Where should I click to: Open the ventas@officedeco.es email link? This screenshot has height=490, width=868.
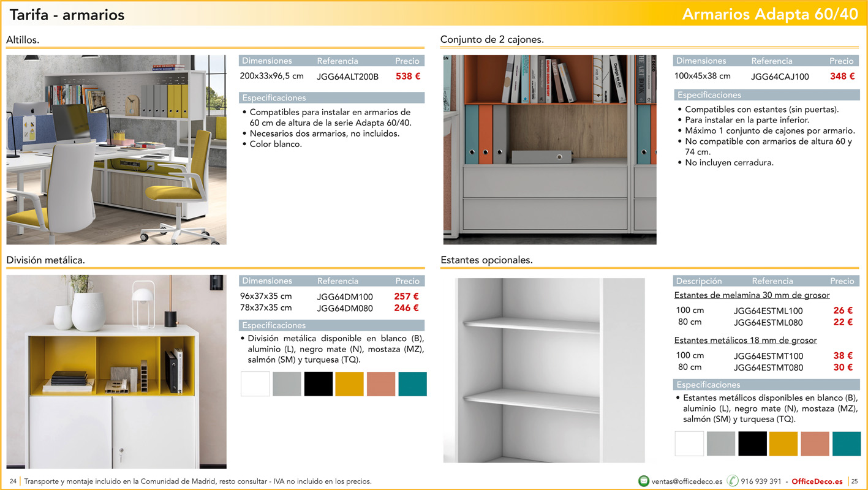[687, 481]
